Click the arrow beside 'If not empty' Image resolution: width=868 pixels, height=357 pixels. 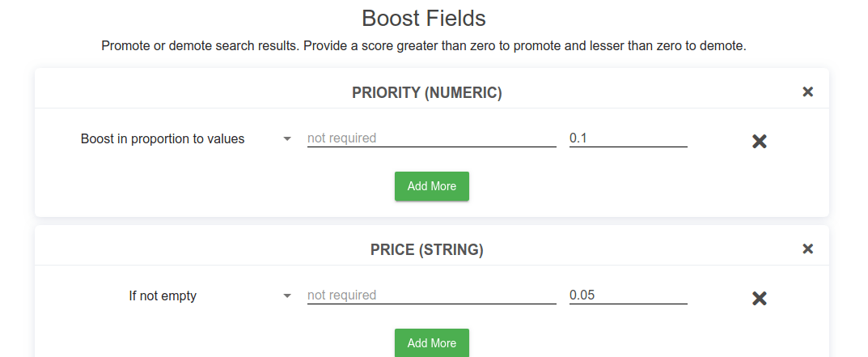(x=286, y=296)
